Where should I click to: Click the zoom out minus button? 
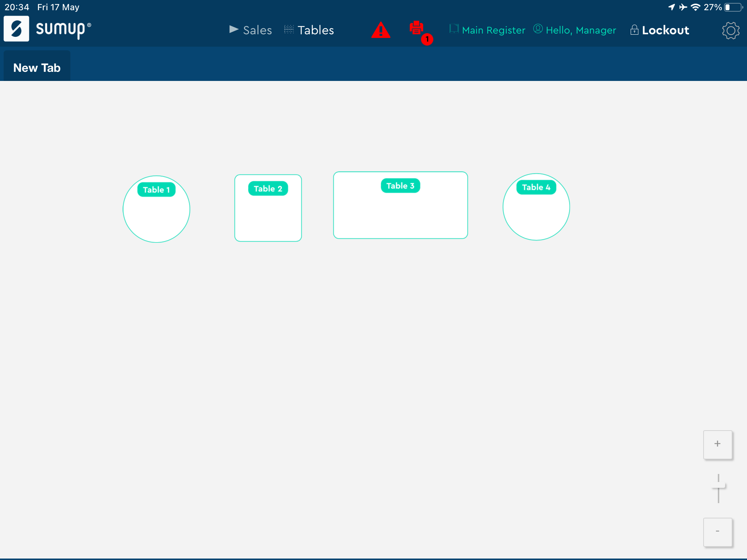click(718, 532)
